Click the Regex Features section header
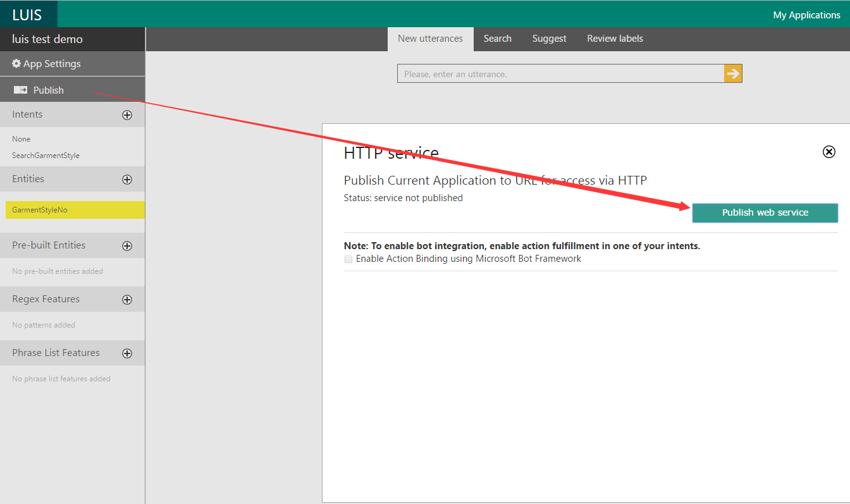This screenshot has width=850, height=504. [72, 299]
